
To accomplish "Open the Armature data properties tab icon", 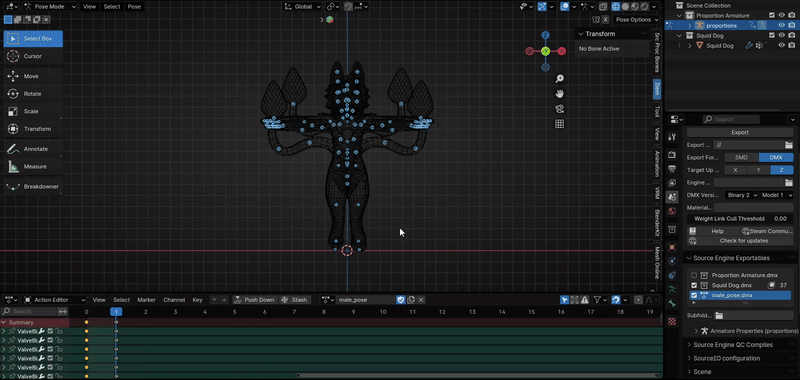I will 672,289.
